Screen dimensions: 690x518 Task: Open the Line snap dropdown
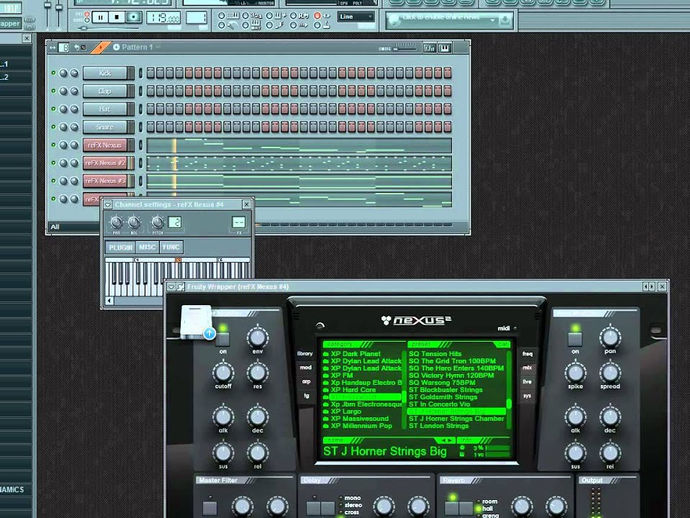pyautogui.click(x=356, y=17)
